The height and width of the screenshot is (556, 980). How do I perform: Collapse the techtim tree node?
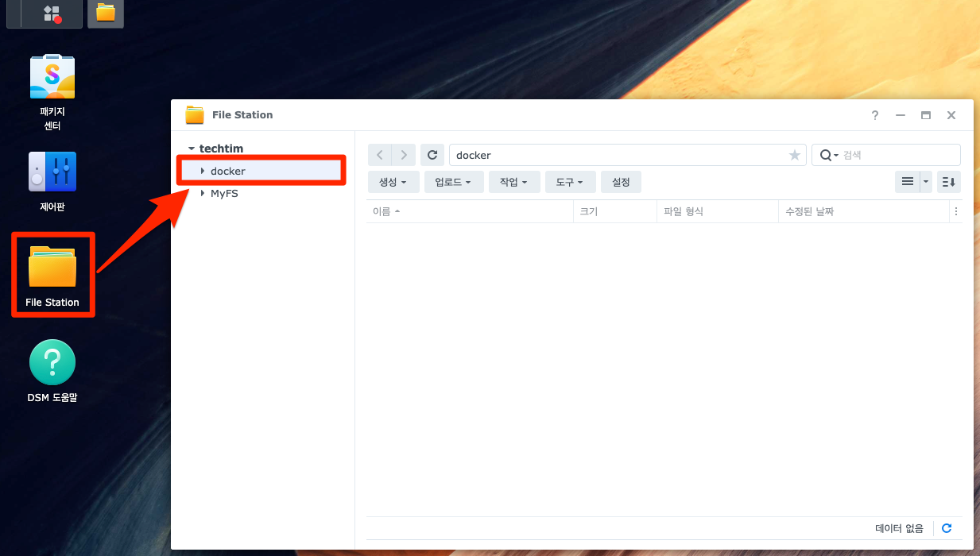192,149
